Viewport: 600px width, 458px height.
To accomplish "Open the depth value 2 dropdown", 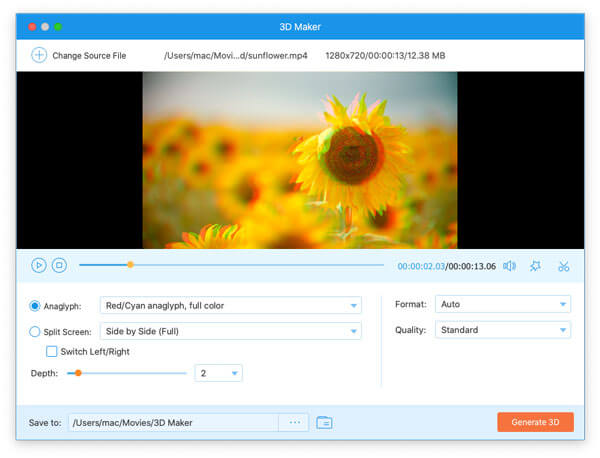I will click(x=235, y=373).
